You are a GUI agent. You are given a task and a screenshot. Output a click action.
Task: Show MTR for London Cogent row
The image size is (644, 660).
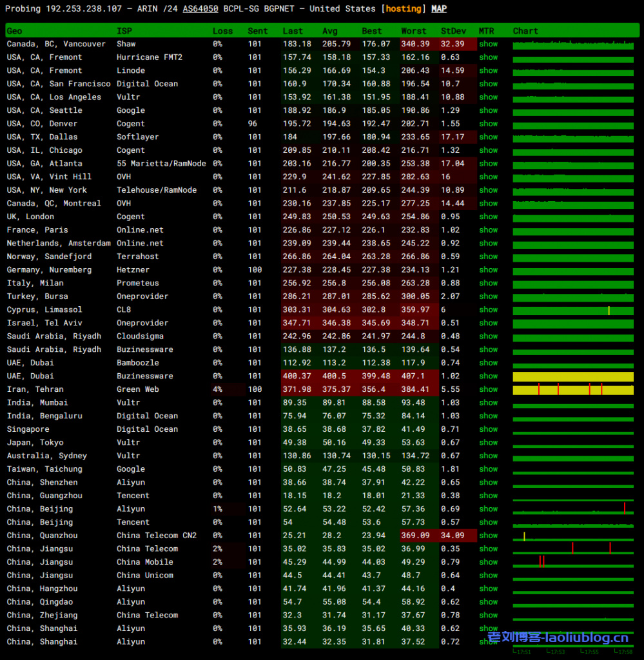488,217
